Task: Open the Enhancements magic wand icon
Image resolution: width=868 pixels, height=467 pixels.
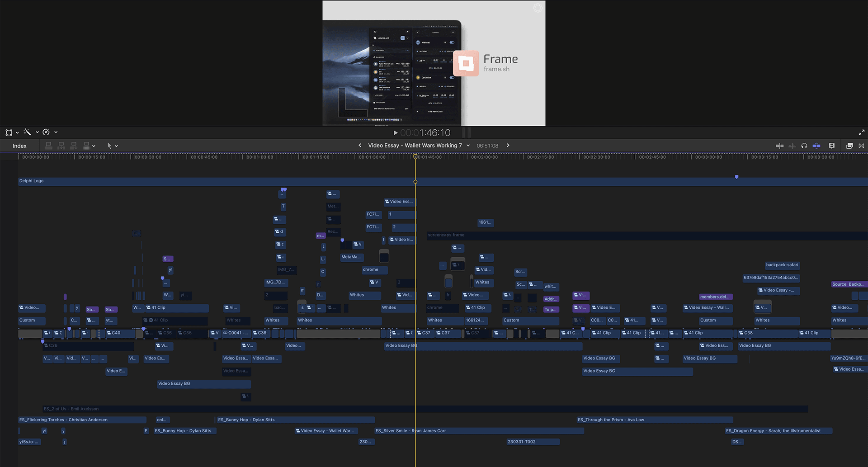Action: 27,132
